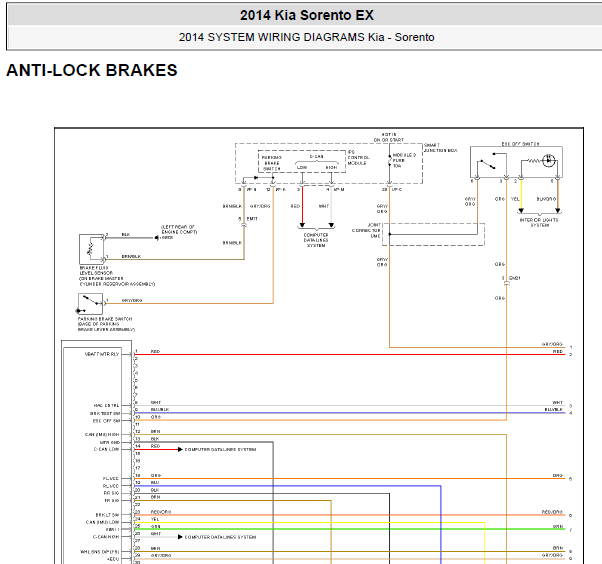Click the C-CAN label in IPS module
Image resolution: width=602 pixels, height=564 pixels.
point(316,157)
